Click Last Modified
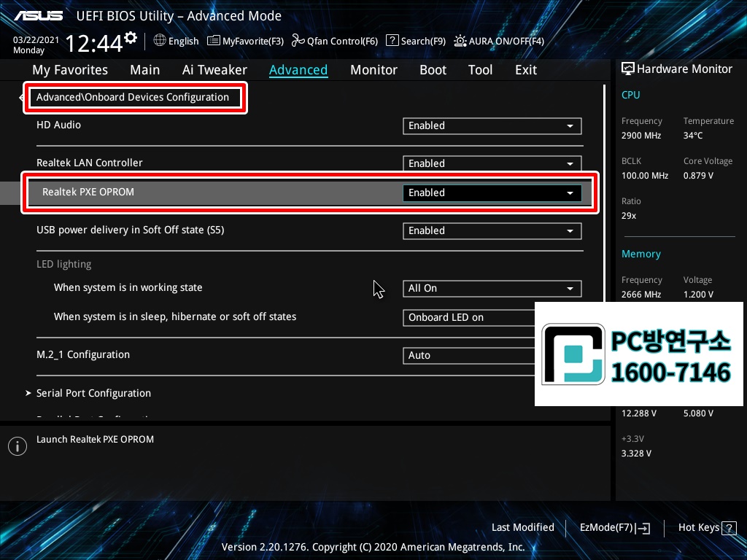Viewport: 747px width, 560px height. click(x=522, y=527)
